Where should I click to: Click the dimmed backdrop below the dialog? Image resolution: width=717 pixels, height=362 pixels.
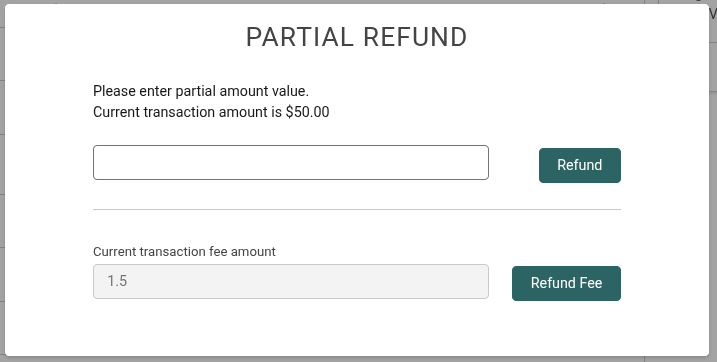358,359
